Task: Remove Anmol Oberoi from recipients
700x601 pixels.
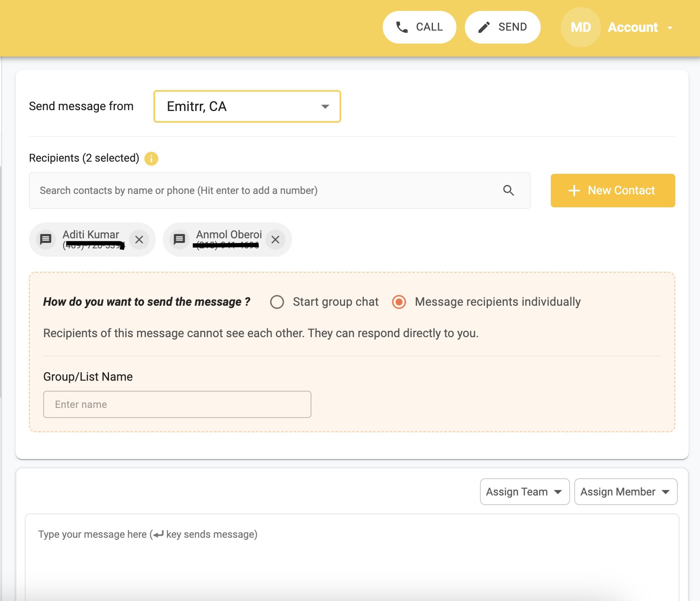Action: (x=275, y=240)
